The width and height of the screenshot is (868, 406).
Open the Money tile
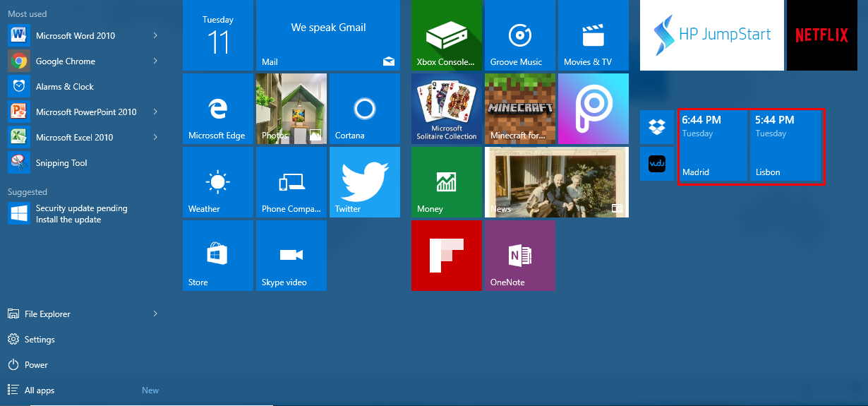(x=447, y=182)
